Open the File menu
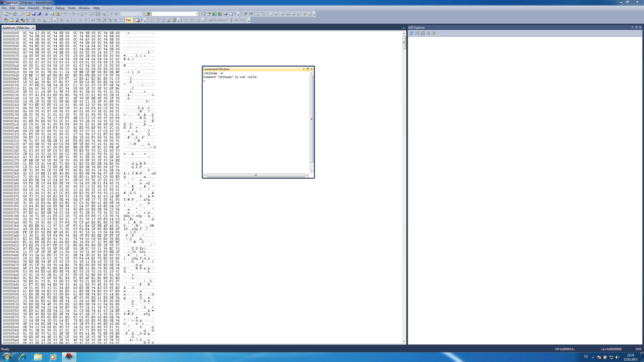This screenshot has height=362, width=644. tap(4, 8)
